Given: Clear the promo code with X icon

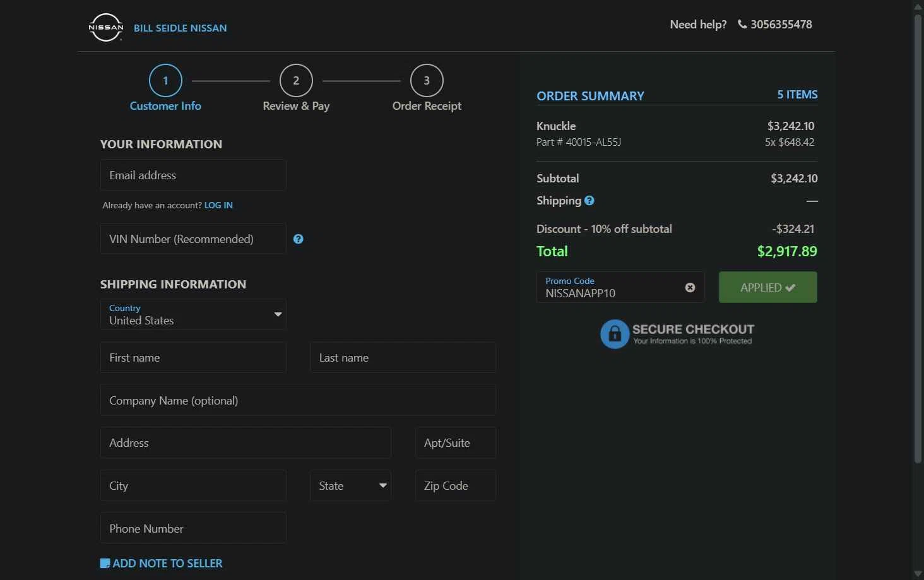Looking at the screenshot, I should pos(690,287).
